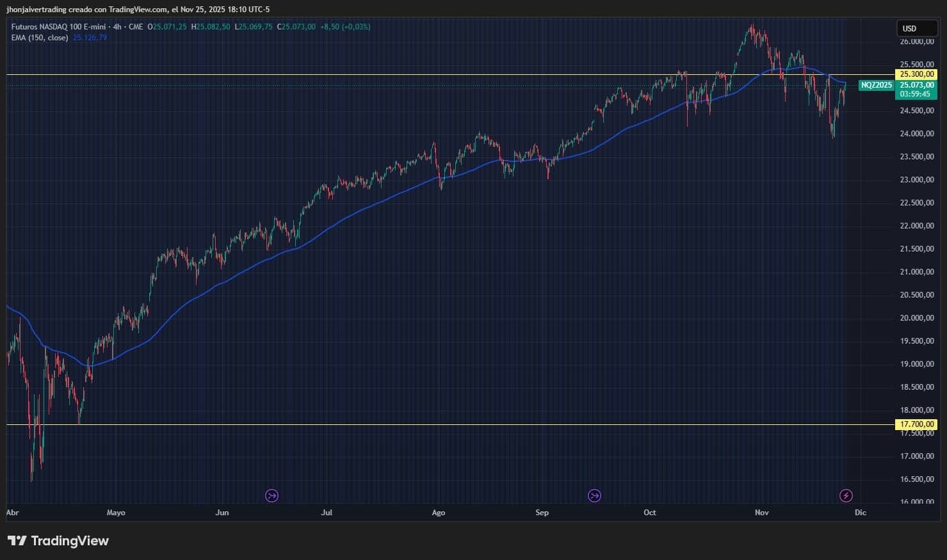Click the purple lightning bolt event icon
The height and width of the screenshot is (560, 947).
(846, 495)
